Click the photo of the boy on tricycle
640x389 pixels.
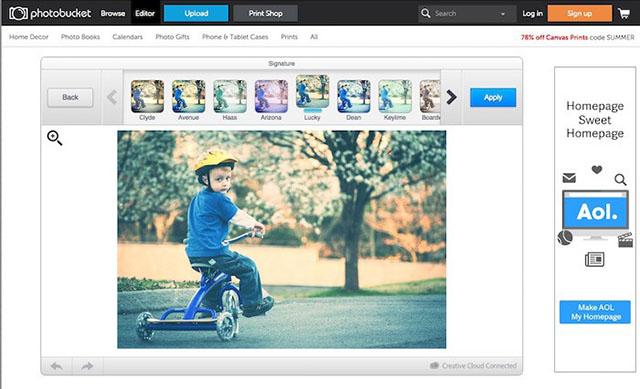282,239
